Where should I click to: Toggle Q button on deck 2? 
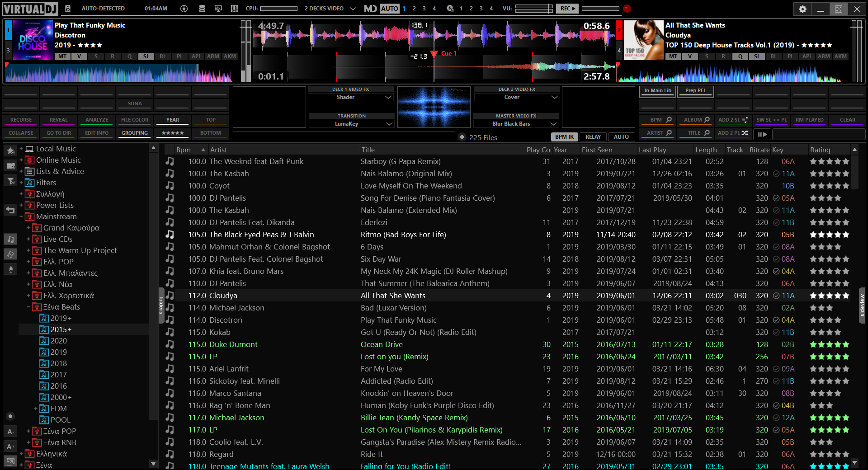coord(740,56)
